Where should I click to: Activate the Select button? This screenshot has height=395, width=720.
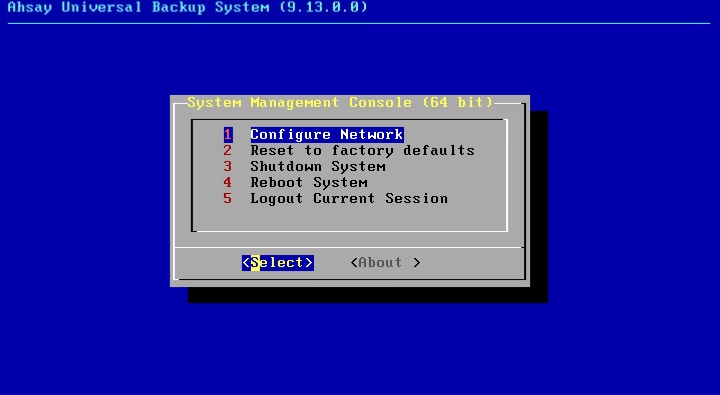pos(278,263)
